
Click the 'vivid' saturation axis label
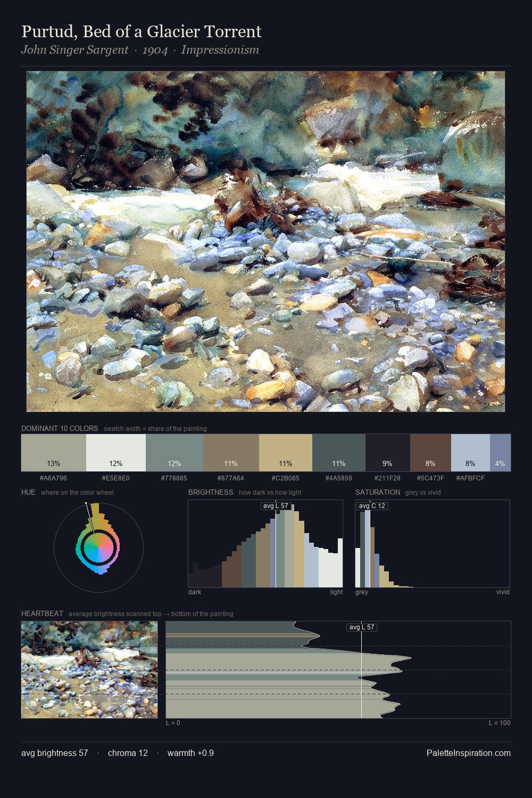click(503, 592)
